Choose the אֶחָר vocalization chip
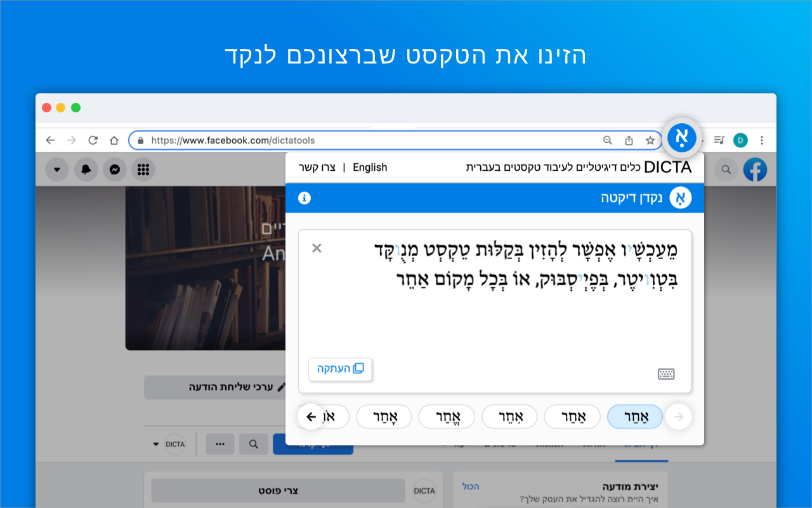The image size is (812, 508). [x=447, y=417]
